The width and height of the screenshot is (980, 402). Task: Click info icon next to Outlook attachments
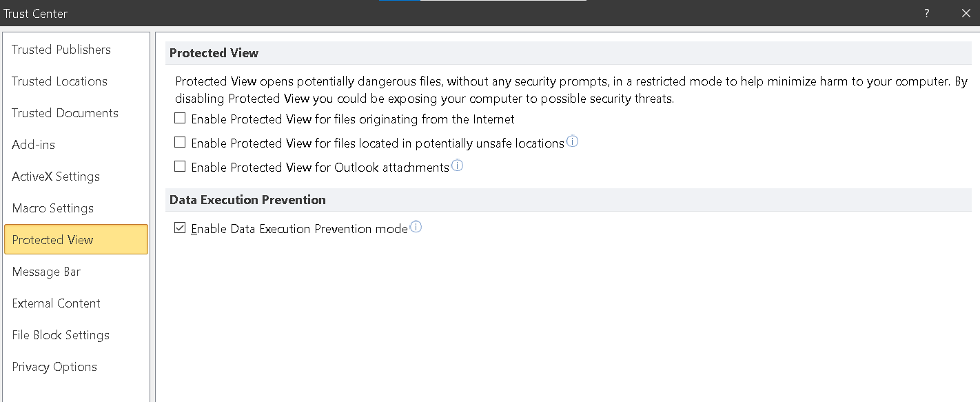[x=457, y=165]
